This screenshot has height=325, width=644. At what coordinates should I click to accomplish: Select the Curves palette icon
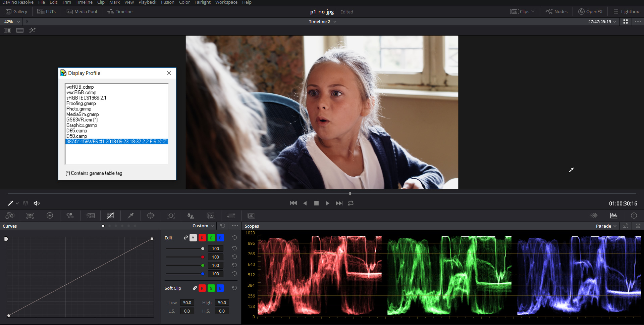click(110, 216)
